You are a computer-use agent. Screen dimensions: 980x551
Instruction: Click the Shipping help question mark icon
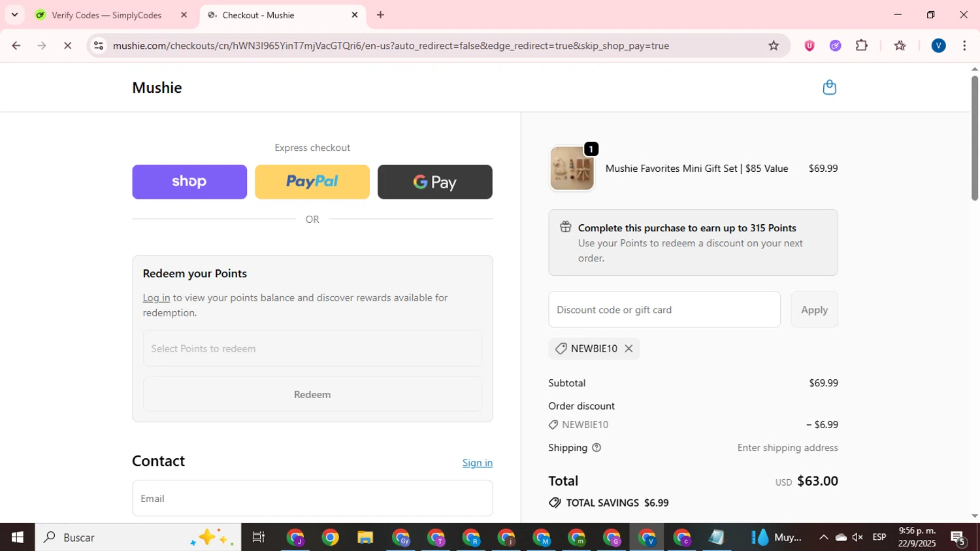click(596, 448)
